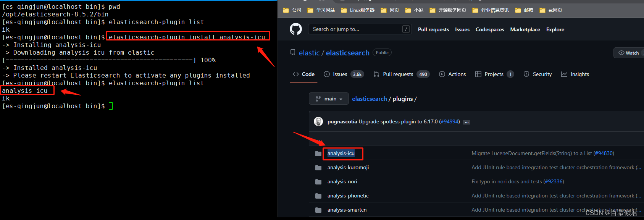Open commit link #94830
Image resolution: width=644 pixels, height=220 pixels.
(x=604, y=153)
